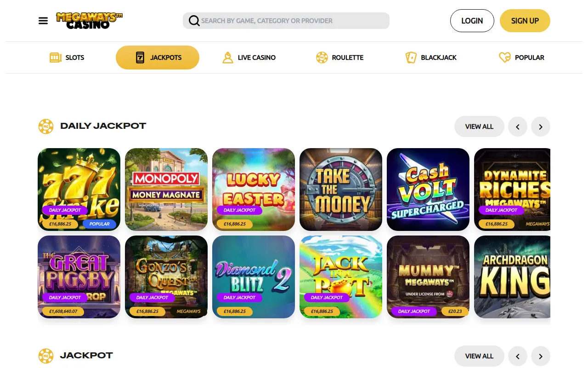Launch the Gonzo's Quest Megaways game

(x=166, y=277)
